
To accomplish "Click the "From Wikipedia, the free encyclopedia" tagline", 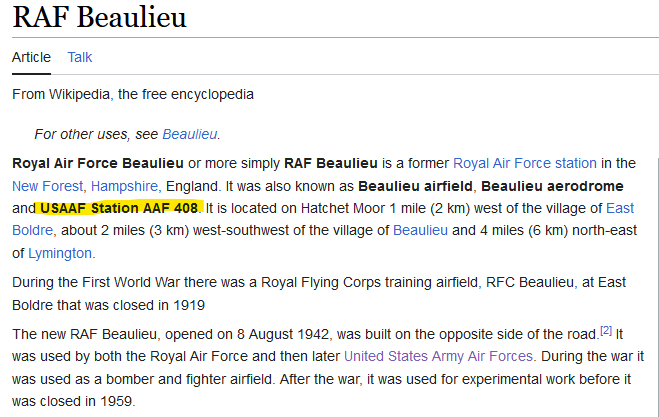I will pos(133,95).
